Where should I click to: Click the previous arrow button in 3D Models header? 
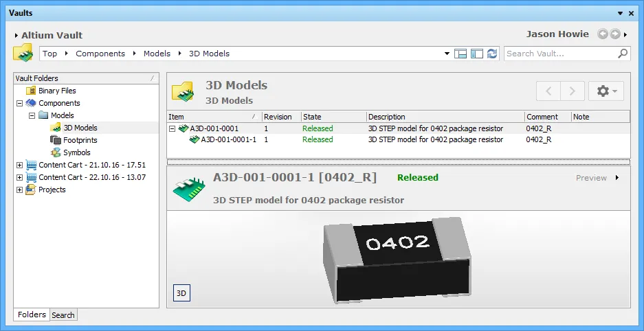click(548, 91)
